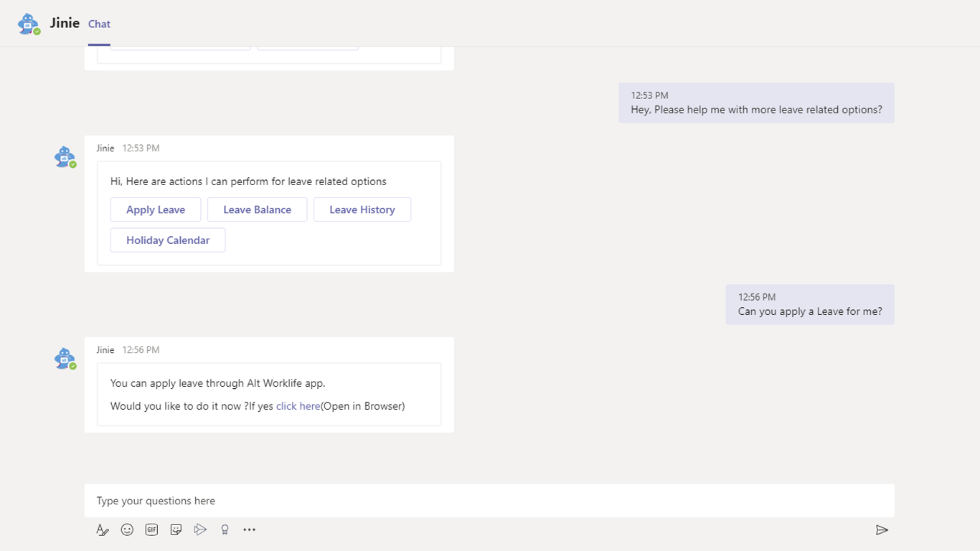
Task: Select the Leave History button
Action: (362, 209)
